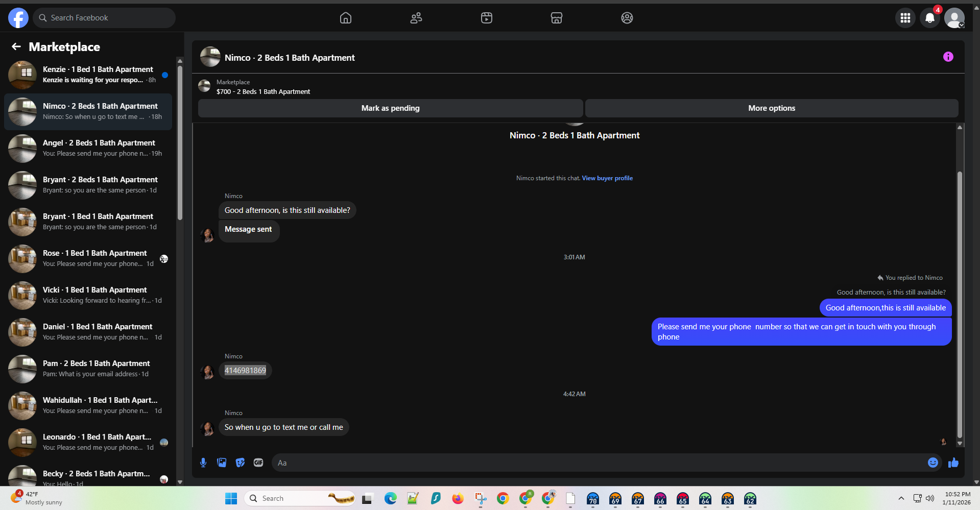Open the account profile menu
Screen dimensions: 980x510
(954, 18)
